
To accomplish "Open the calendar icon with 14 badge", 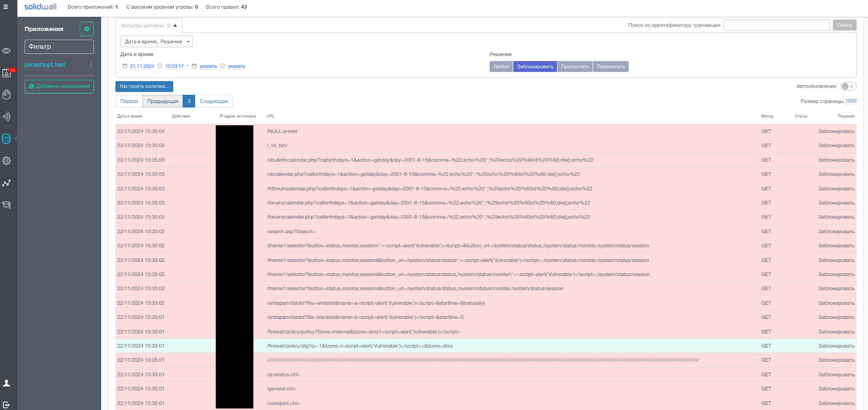I will click(x=7, y=73).
